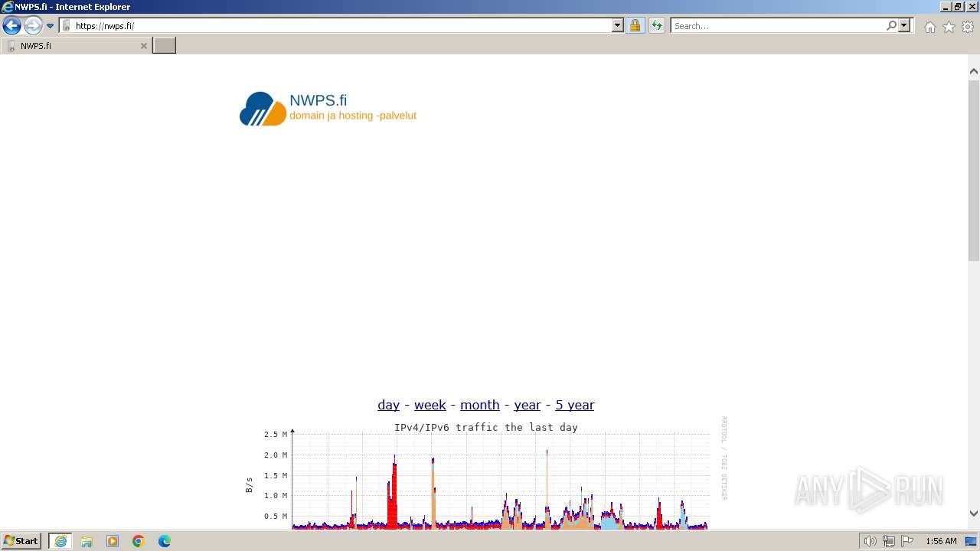Open the search provider dropdown arrow

904,25
